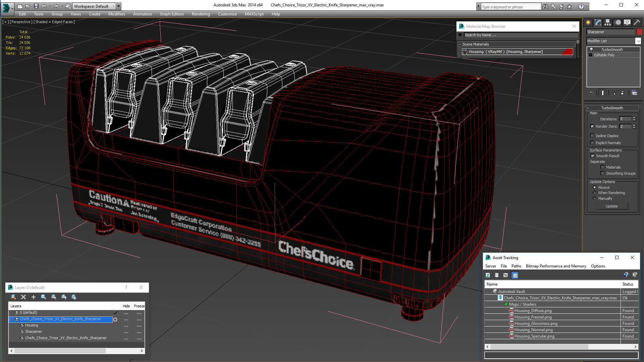Screen dimensions: 644x362
Task: Click Make Unique icon under stack
Action: tap(614, 93)
